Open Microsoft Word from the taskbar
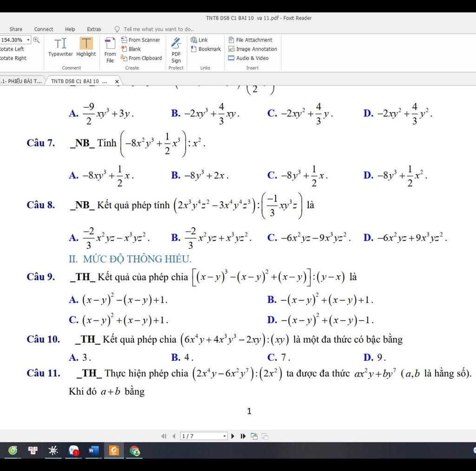476x471 pixels. click(x=93, y=450)
